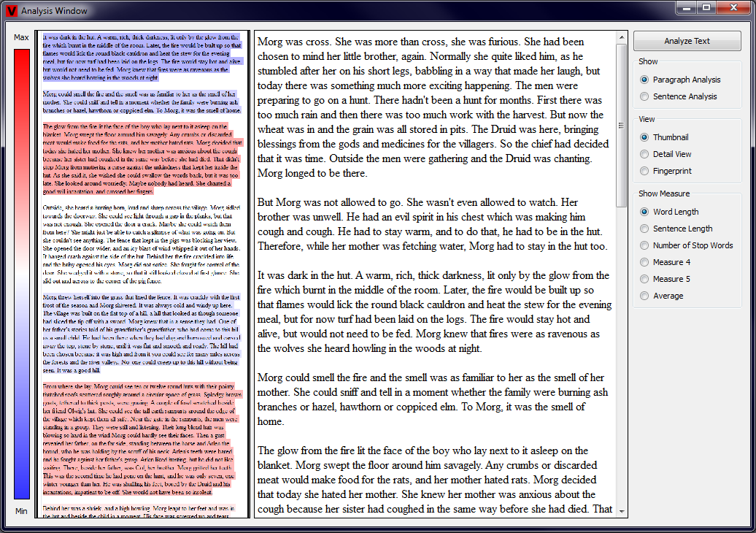This screenshot has height=533, width=756.
Task: Select Measure 4 option
Action: pyautogui.click(x=644, y=262)
